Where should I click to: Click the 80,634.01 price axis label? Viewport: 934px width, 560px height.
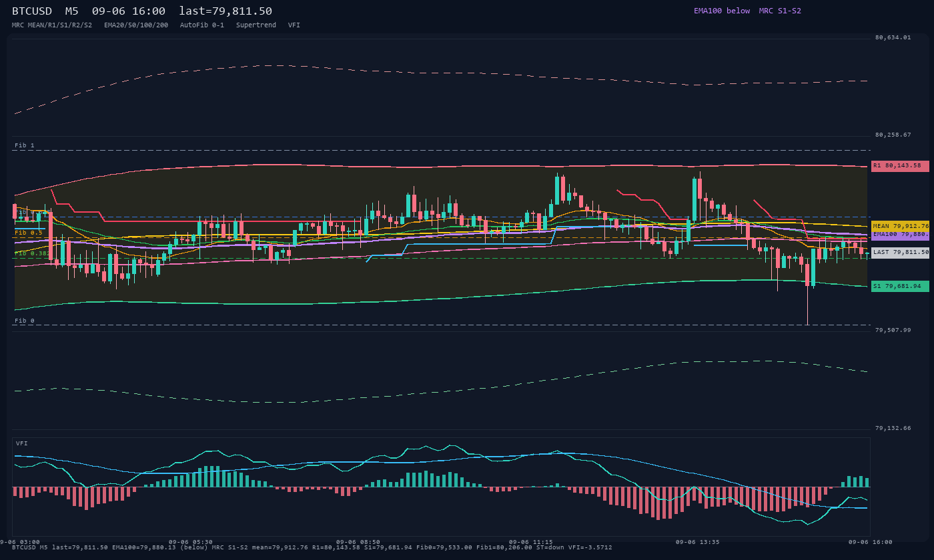click(x=893, y=37)
